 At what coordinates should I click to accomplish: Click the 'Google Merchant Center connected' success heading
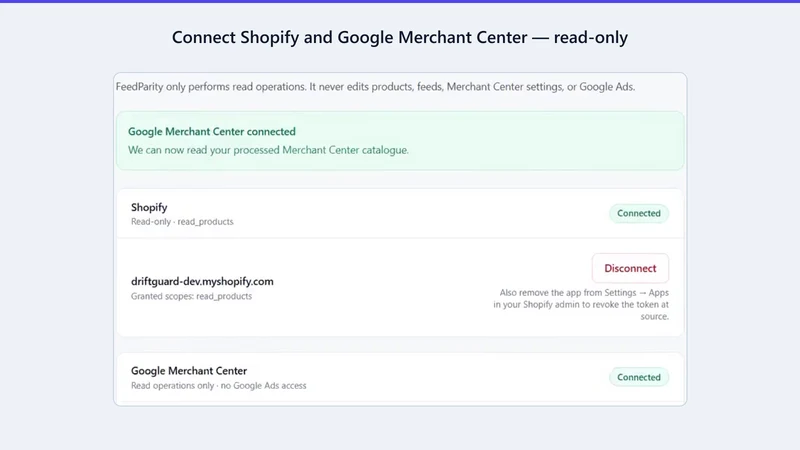(x=212, y=131)
